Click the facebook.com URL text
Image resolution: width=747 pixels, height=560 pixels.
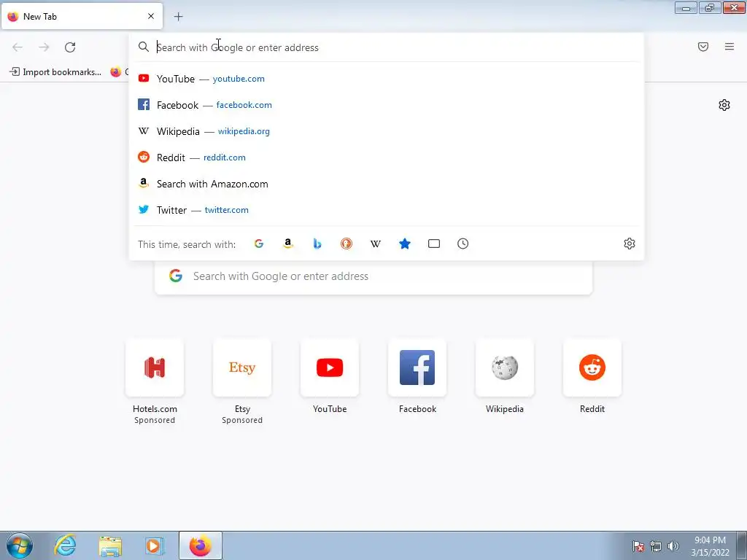[244, 105]
